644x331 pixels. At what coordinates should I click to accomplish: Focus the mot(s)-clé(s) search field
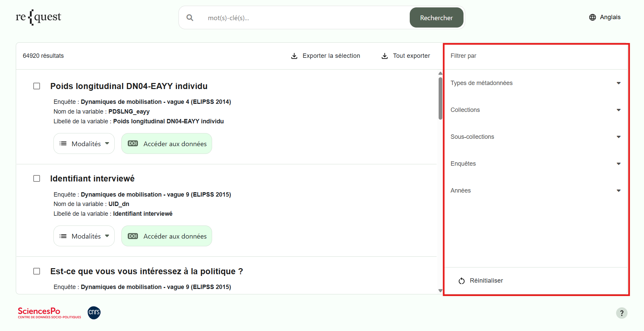point(303,18)
